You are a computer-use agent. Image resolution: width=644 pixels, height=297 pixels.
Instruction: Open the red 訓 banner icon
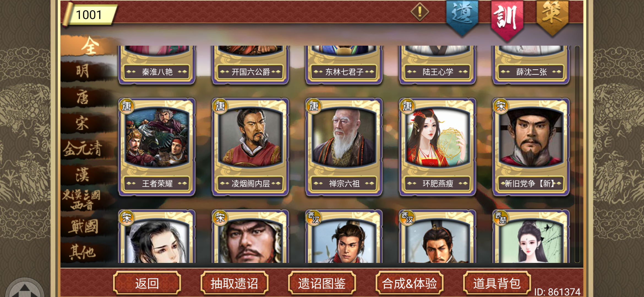pos(507,20)
